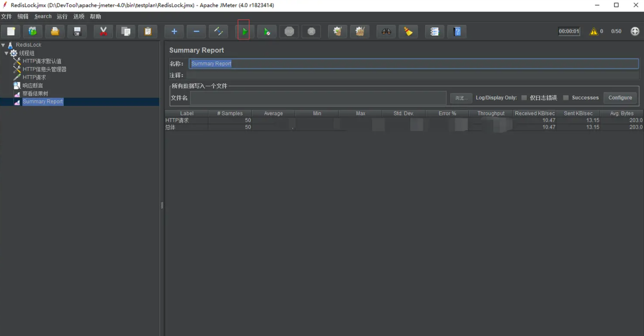Click the scissors Cut icon
This screenshot has width=644, height=336.
coord(103,32)
